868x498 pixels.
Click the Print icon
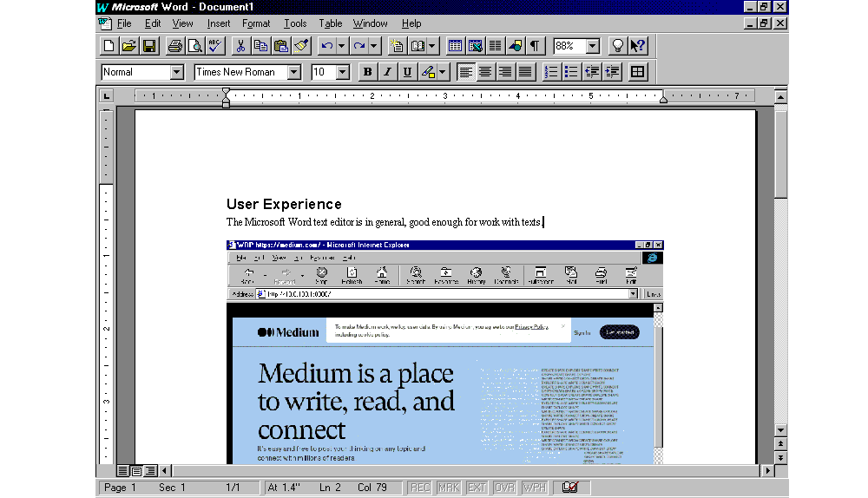point(175,46)
